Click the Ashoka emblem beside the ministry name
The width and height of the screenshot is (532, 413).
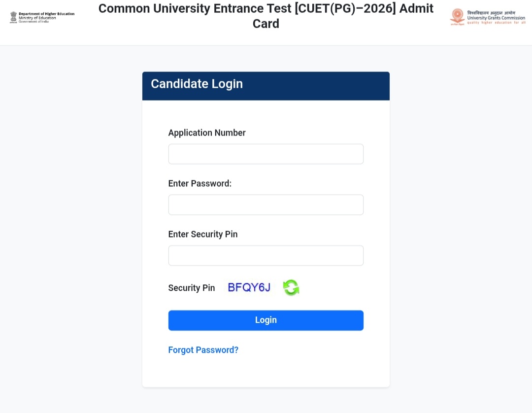[13, 17]
